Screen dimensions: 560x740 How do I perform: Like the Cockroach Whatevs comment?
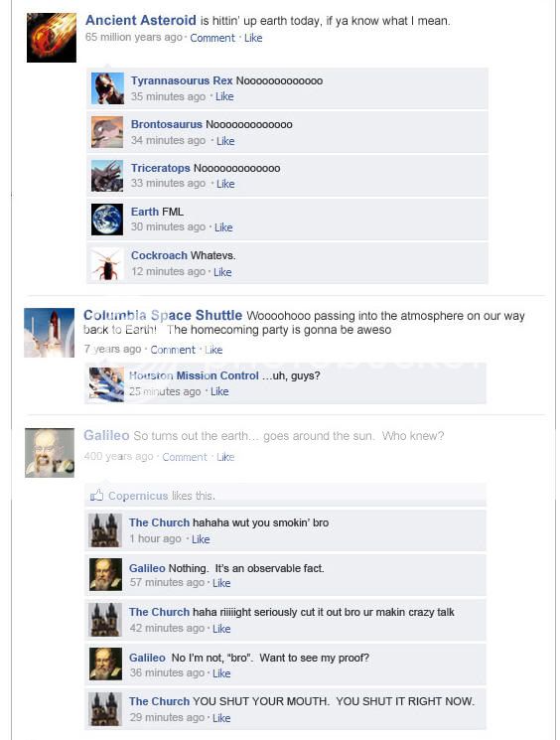point(222,272)
